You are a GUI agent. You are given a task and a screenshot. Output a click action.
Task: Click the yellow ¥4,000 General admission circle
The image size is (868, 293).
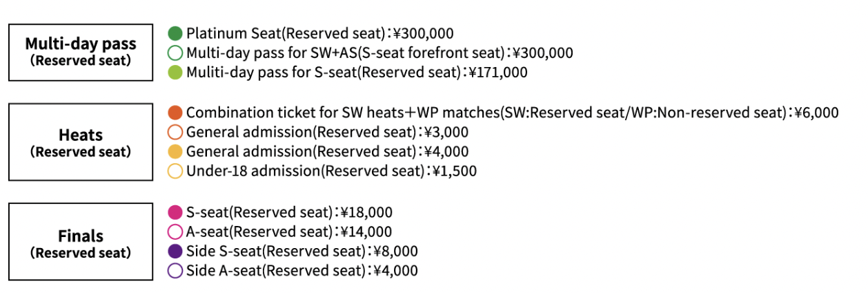click(175, 151)
